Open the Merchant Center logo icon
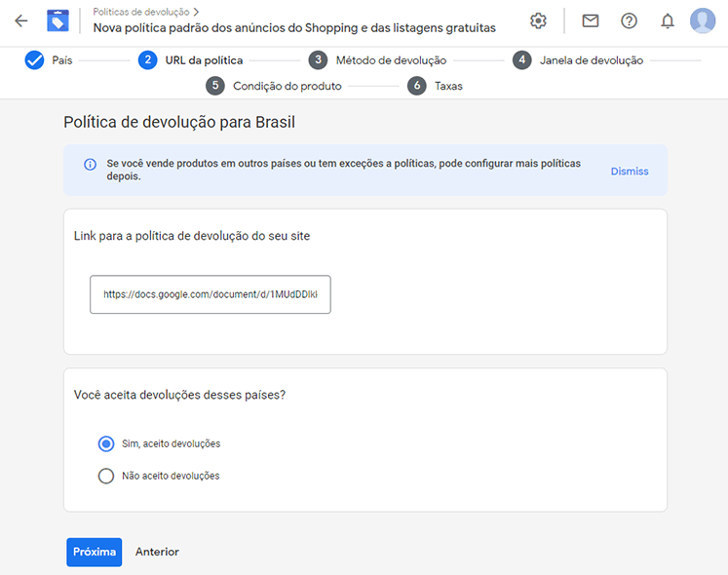This screenshot has width=728, height=575. [58, 20]
